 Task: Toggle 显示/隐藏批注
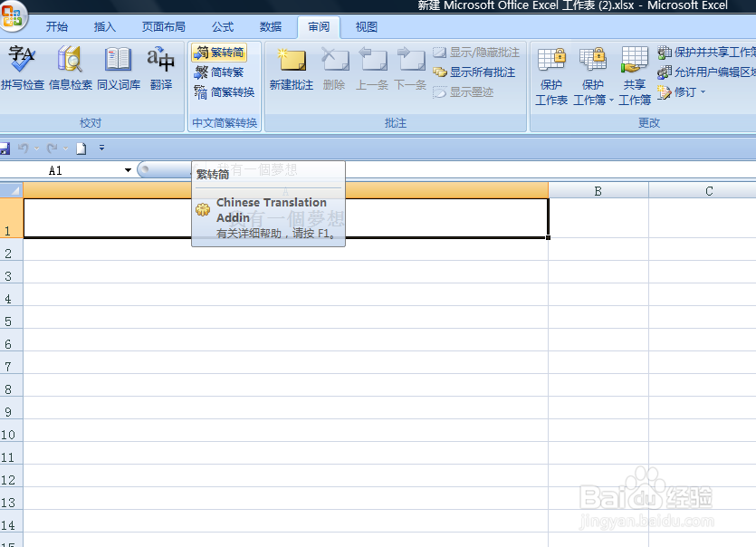(x=476, y=53)
